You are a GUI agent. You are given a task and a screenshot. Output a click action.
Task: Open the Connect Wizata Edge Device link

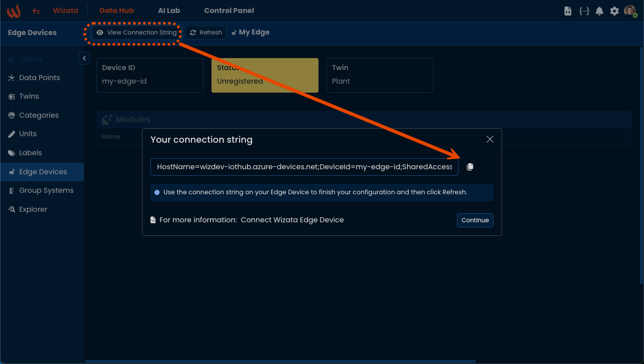click(x=292, y=220)
